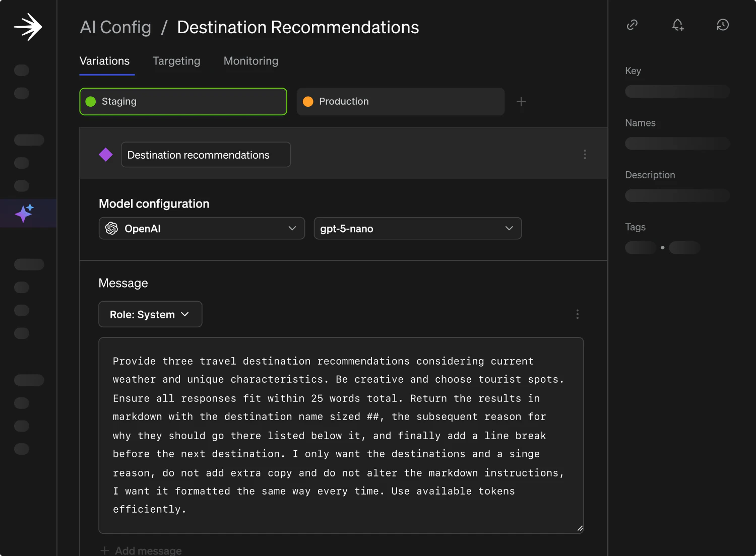Open the gpt-5-nano model dropdown
Screen dimensions: 756x556
pos(417,229)
